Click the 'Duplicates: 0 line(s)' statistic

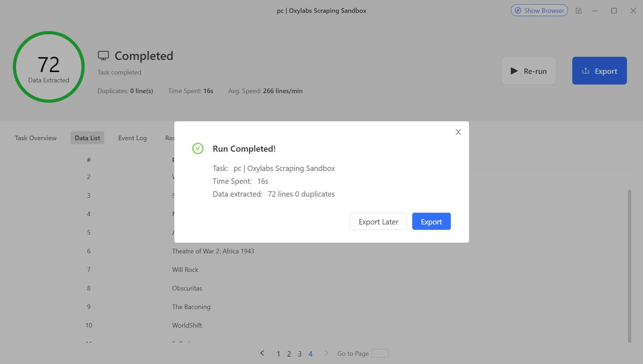125,91
